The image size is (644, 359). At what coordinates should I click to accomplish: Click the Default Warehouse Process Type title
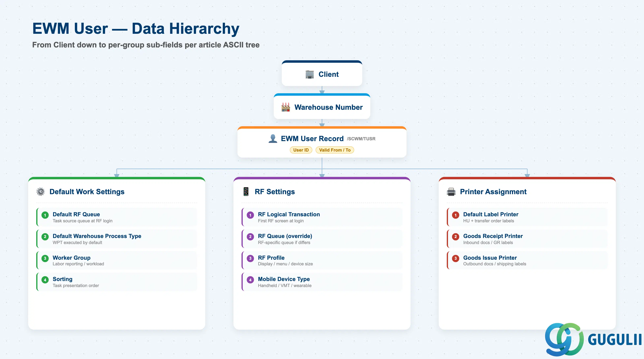point(97,236)
